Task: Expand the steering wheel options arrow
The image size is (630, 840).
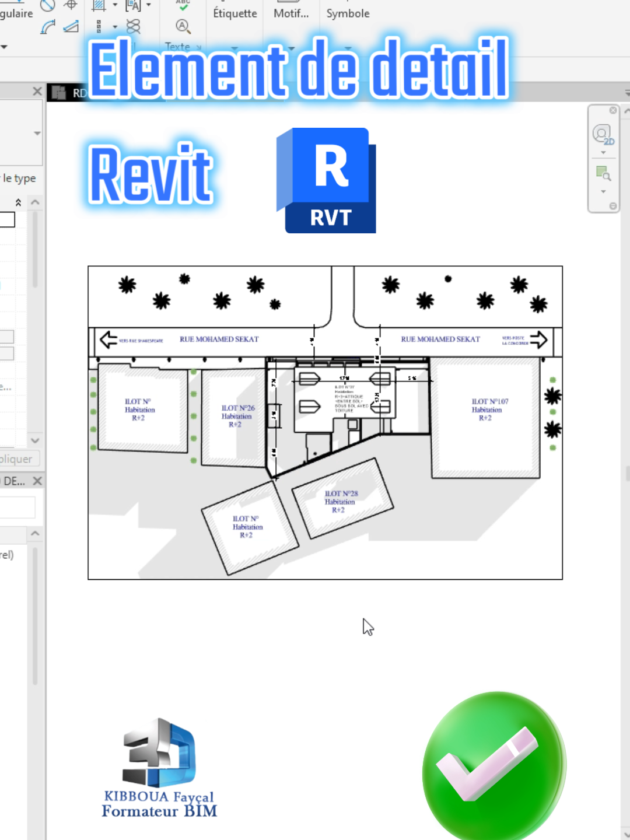Action: click(x=603, y=153)
